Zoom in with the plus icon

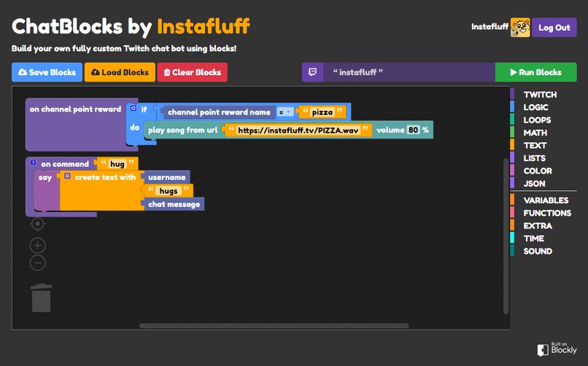[37, 246]
